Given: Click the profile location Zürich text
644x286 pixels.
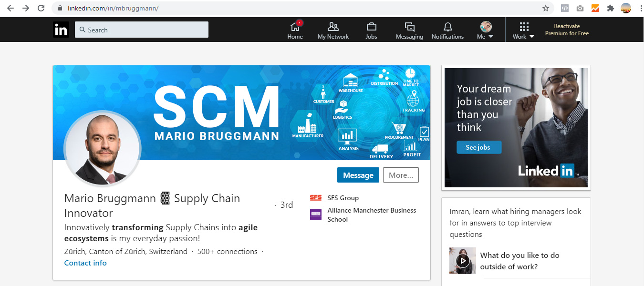Looking at the screenshot, I should (x=126, y=252).
